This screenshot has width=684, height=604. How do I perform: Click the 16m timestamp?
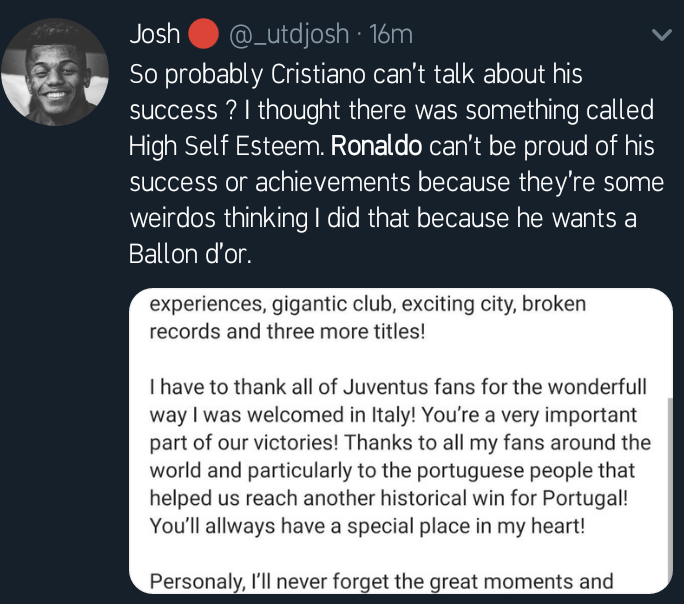(391, 36)
